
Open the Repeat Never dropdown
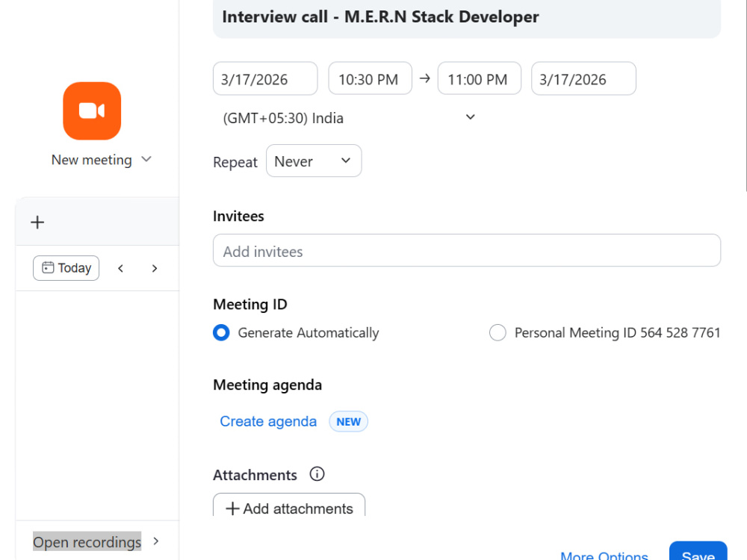pyautogui.click(x=314, y=161)
